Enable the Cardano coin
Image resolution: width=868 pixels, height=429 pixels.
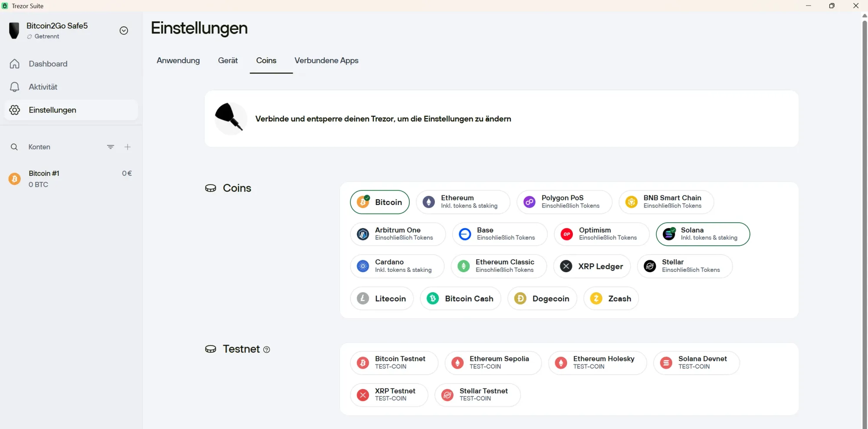[397, 266]
